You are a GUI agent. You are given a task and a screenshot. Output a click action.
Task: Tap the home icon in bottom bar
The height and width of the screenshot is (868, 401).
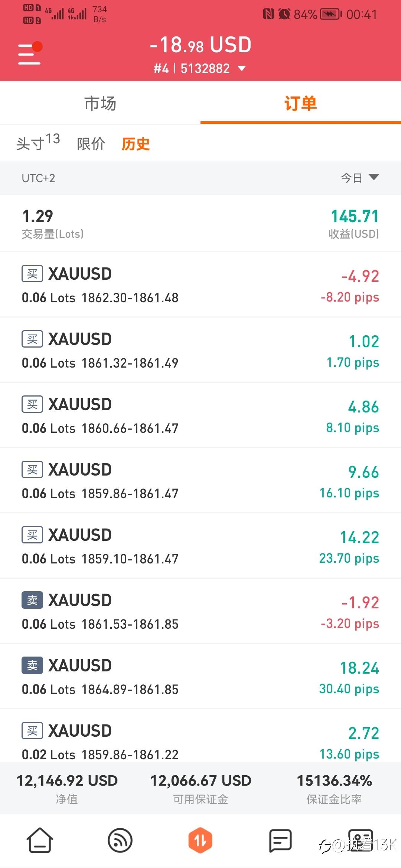click(40, 840)
